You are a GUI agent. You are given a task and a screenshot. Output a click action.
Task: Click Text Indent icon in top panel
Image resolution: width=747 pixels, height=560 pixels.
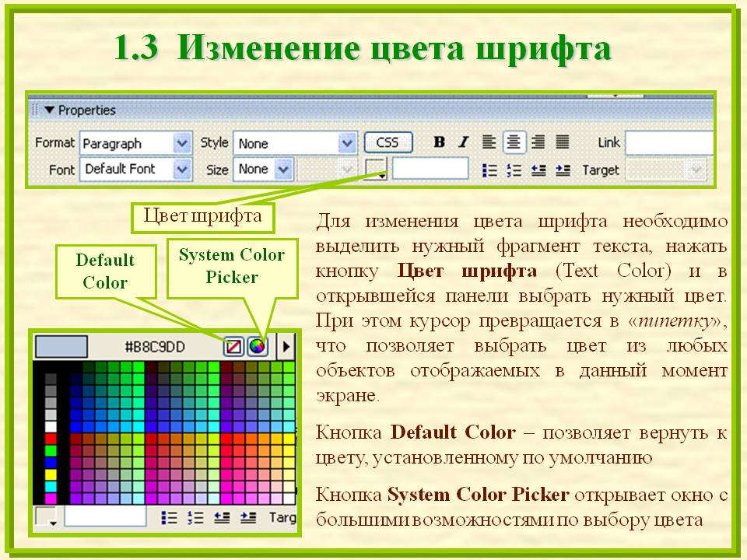pos(563,170)
